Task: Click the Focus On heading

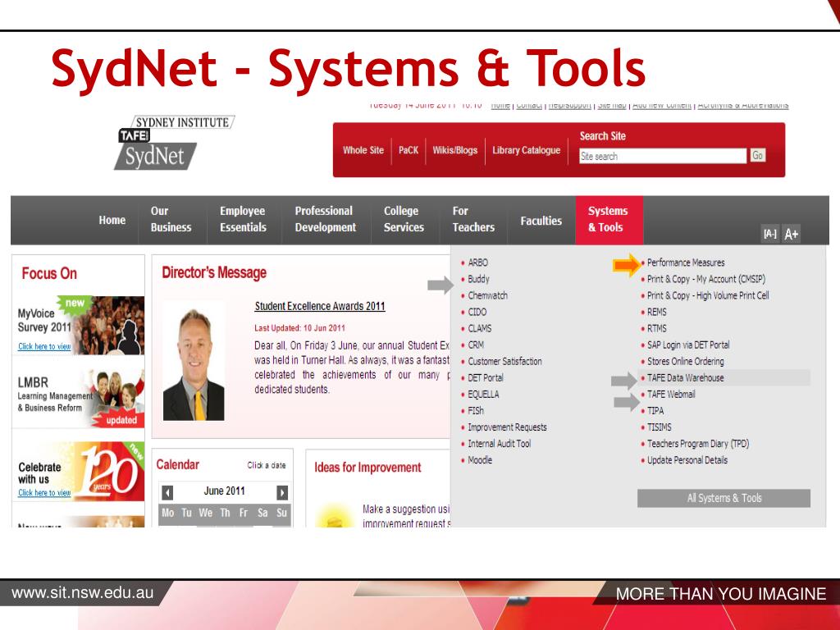Action: point(49,274)
